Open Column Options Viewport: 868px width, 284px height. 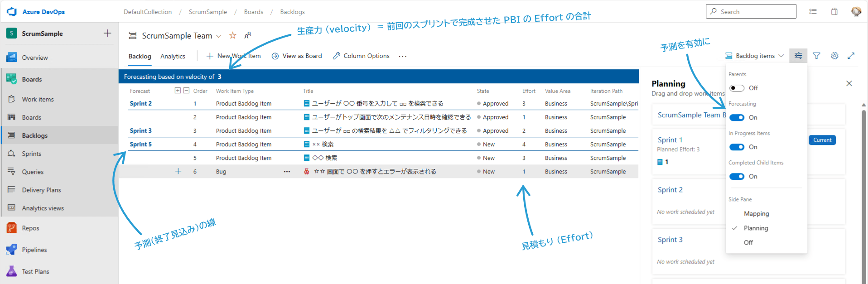[x=361, y=56]
